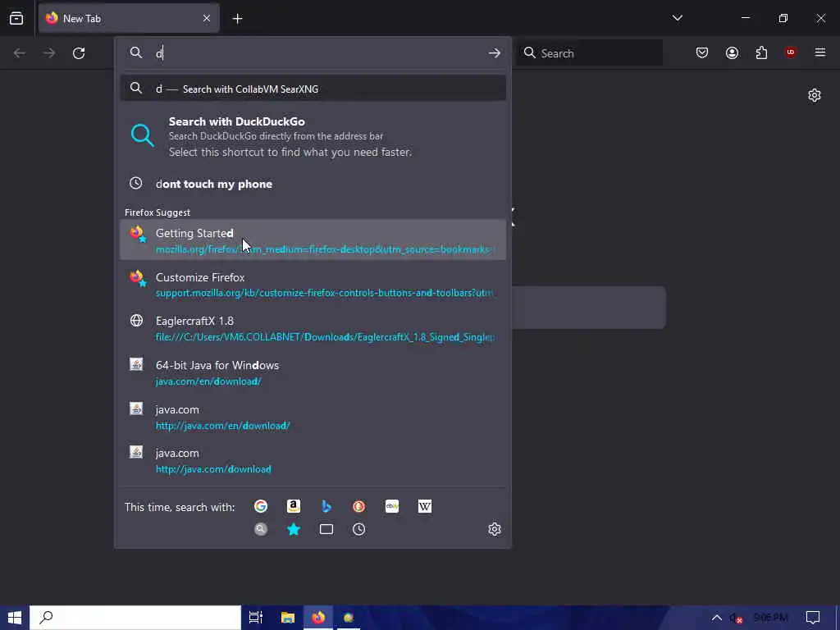Expand the system tray hidden icons chevron

[716, 618]
